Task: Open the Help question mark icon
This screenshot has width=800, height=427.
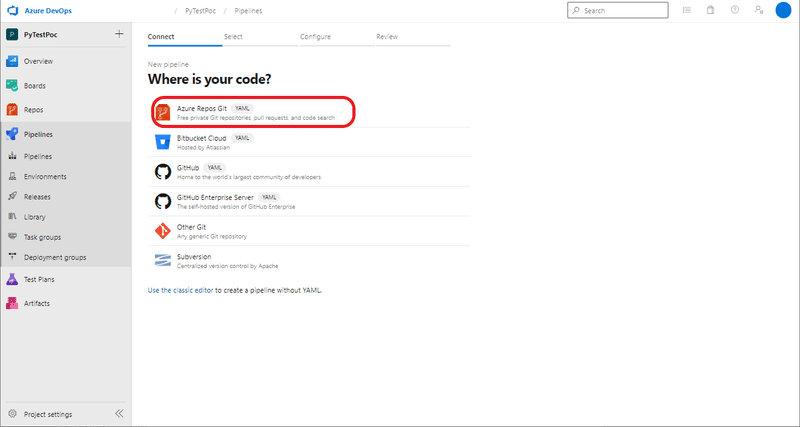Action: coord(735,10)
